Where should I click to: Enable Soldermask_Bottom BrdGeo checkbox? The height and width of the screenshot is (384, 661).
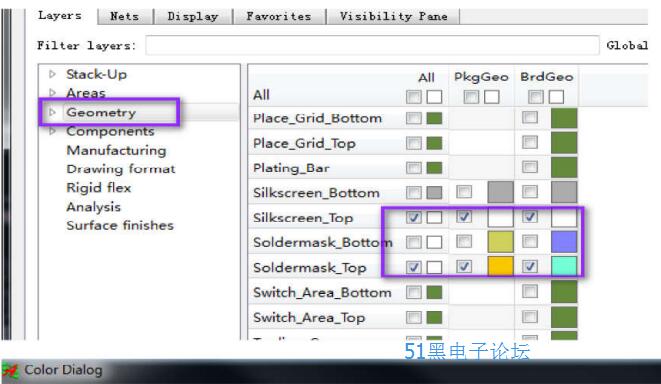coord(529,242)
